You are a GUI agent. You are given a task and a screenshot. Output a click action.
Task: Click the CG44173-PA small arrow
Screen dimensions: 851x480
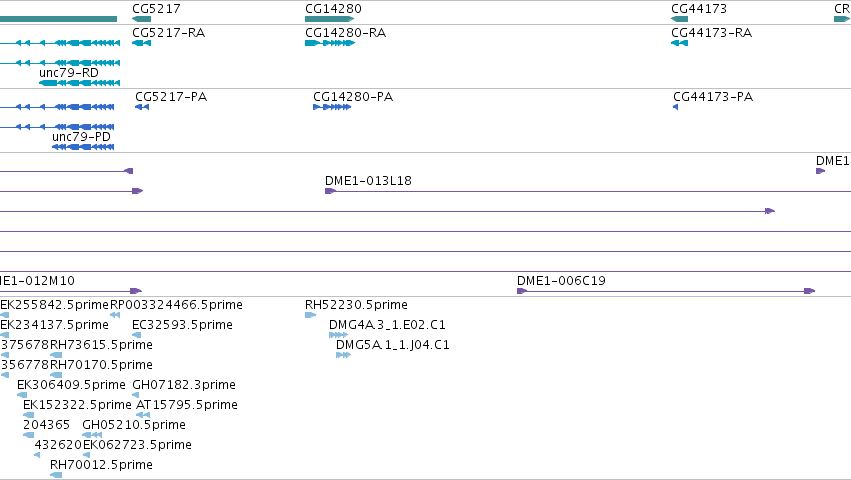(x=676, y=107)
